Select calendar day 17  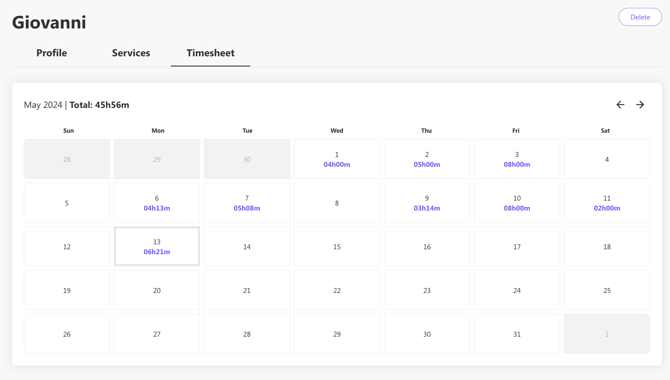pyautogui.click(x=517, y=246)
